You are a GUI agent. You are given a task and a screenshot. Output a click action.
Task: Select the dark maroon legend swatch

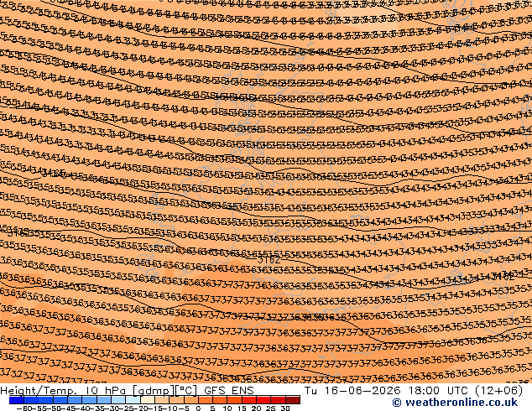(x=293, y=400)
